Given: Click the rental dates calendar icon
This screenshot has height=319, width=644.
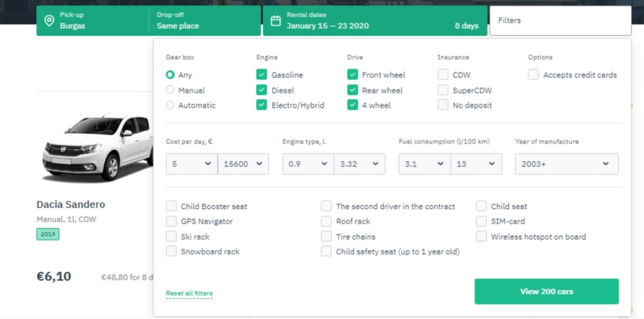Looking at the screenshot, I should tap(275, 21).
